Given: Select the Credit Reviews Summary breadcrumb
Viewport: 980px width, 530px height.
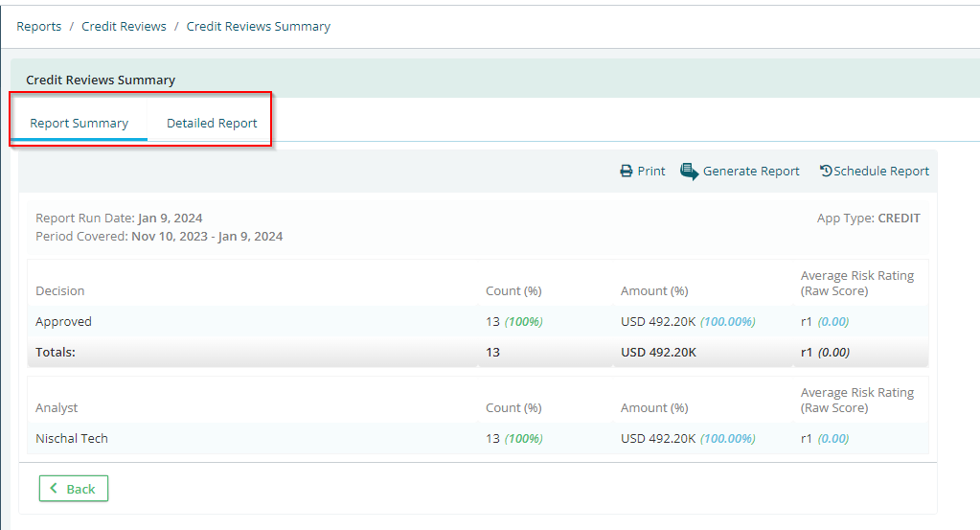Looking at the screenshot, I should click(258, 26).
